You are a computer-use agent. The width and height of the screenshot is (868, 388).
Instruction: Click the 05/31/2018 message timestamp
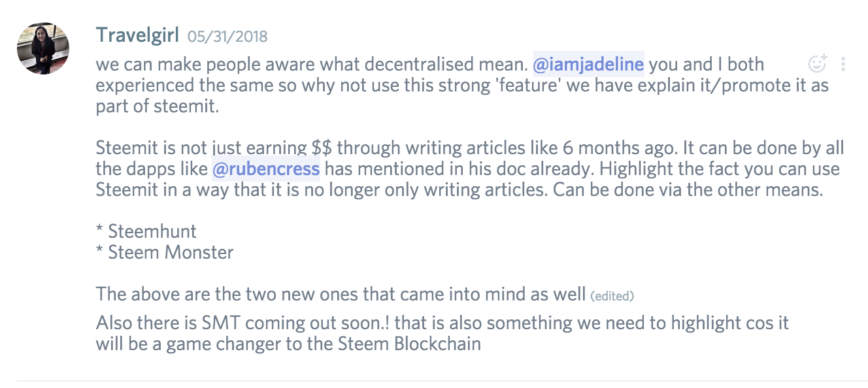pyautogui.click(x=227, y=36)
